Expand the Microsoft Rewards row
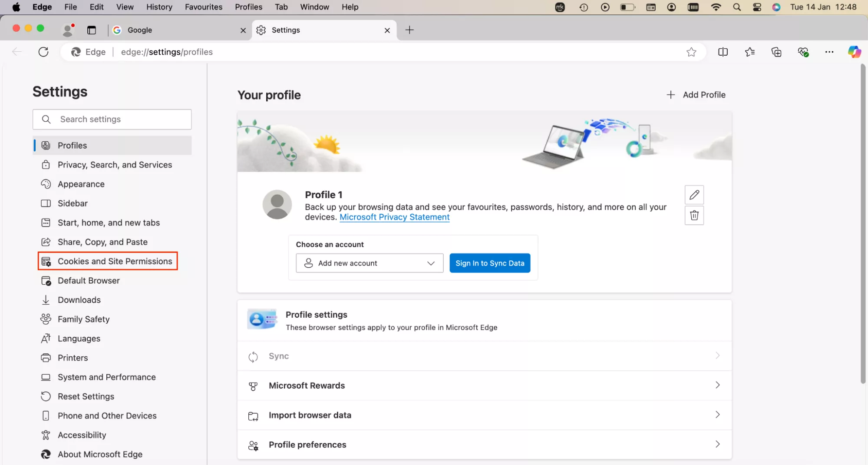 (x=484, y=385)
